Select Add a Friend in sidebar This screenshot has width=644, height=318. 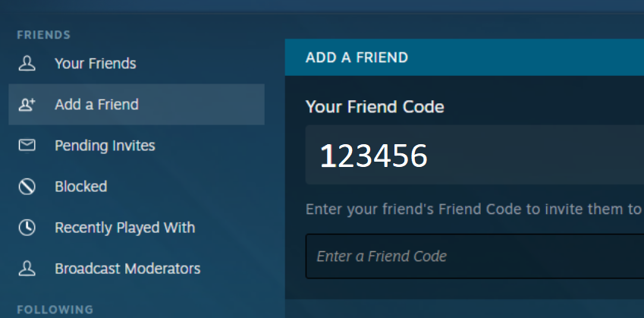point(137,105)
